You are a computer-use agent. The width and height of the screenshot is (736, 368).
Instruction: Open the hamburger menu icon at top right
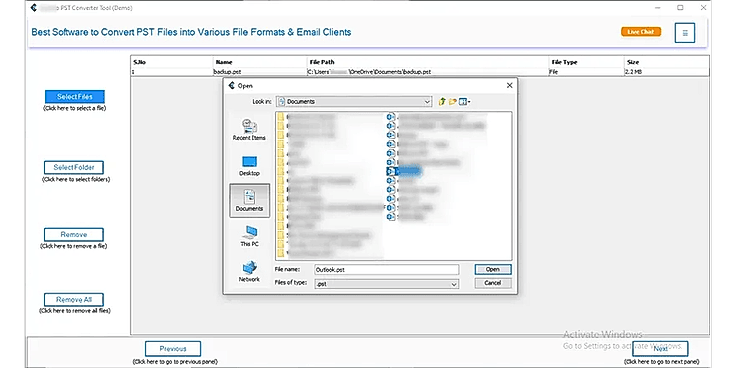click(x=685, y=33)
